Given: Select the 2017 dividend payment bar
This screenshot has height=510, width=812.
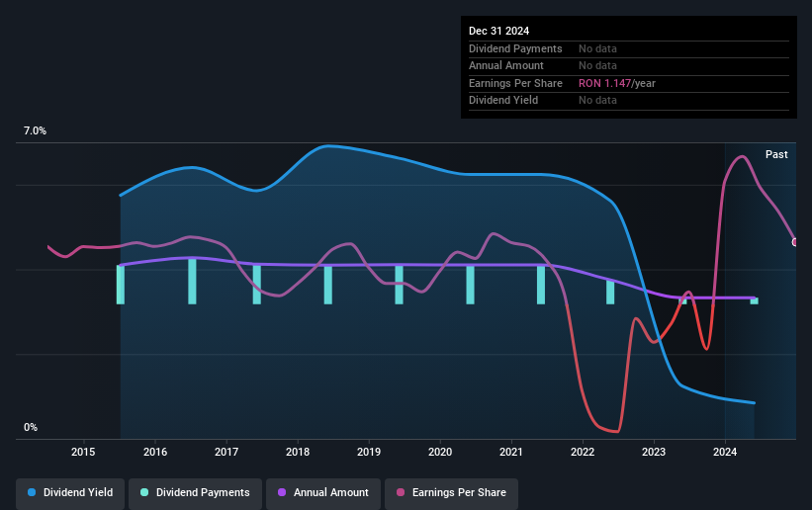Looking at the screenshot, I should 257,285.
